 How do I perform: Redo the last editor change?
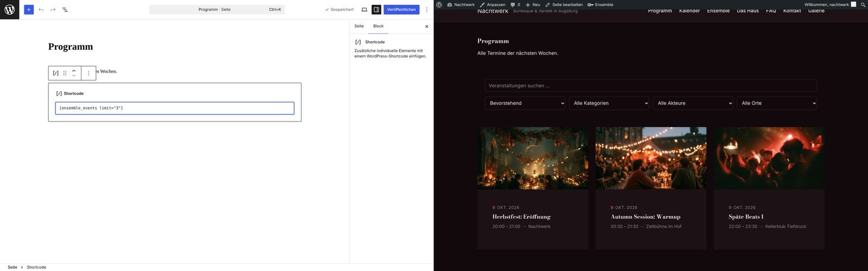click(53, 9)
